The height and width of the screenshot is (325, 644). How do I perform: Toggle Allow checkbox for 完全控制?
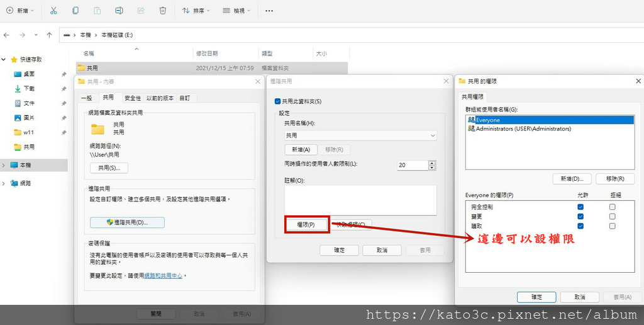[580, 207]
